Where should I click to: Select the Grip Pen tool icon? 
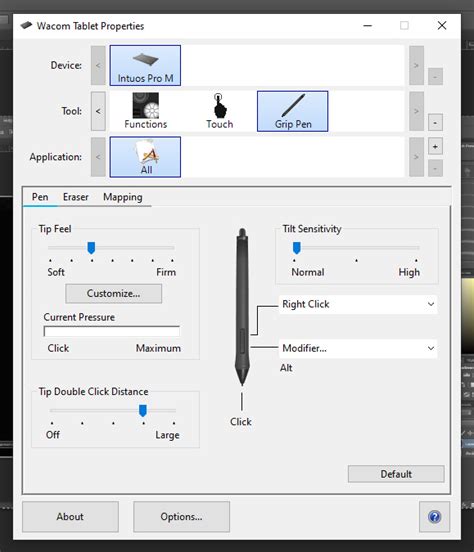click(x=293, y=111)
